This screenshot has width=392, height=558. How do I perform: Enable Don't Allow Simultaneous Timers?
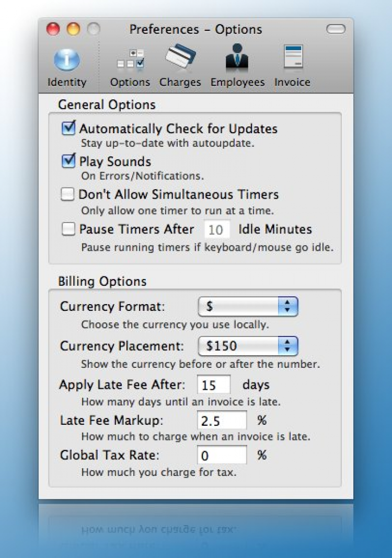pyautogui.click(x=67, y=194)
